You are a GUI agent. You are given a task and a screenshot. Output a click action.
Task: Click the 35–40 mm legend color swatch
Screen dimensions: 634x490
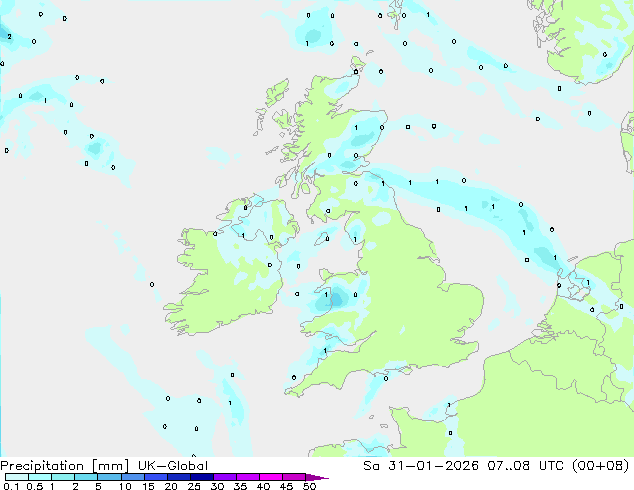click(247, 477)
